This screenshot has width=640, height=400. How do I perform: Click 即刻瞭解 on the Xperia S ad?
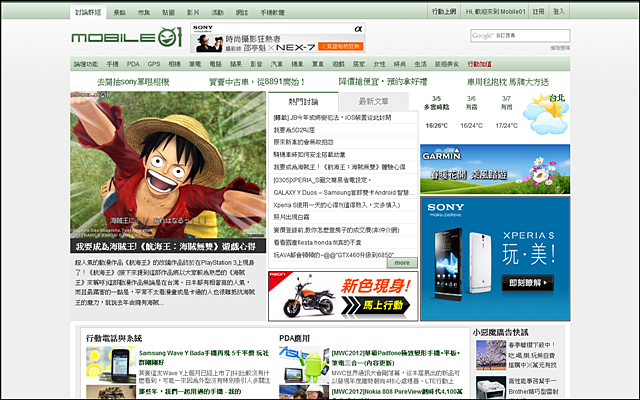pos(527,282)
